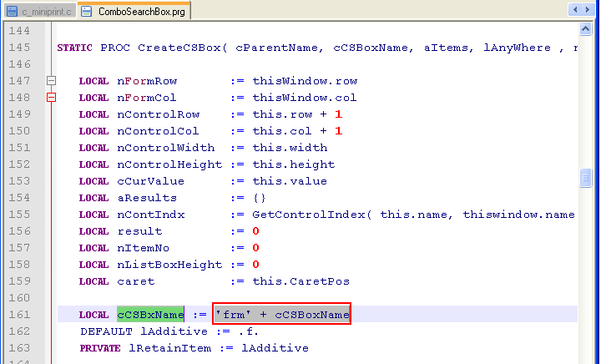Collapse the red fold marker at line 148
Screen dimensions: 601x364
coord(51,98)
